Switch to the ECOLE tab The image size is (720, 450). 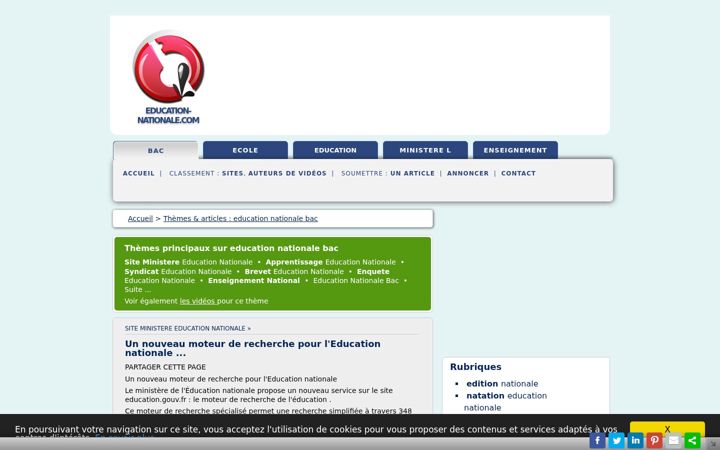(x=245, y=150)
